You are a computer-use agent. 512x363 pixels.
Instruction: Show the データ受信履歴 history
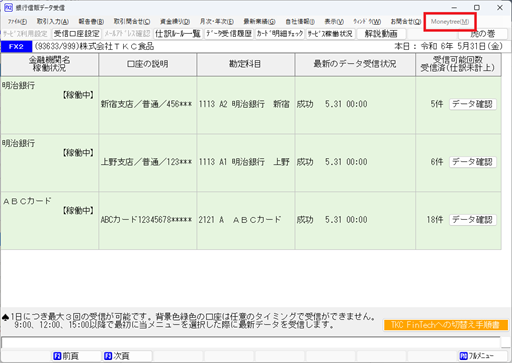coord(229,34)
